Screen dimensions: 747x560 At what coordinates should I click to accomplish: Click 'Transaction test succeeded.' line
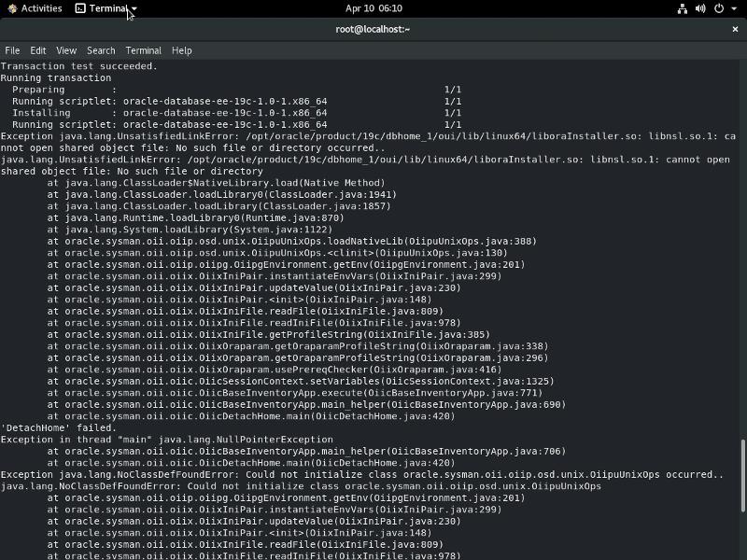pos(79,66)
